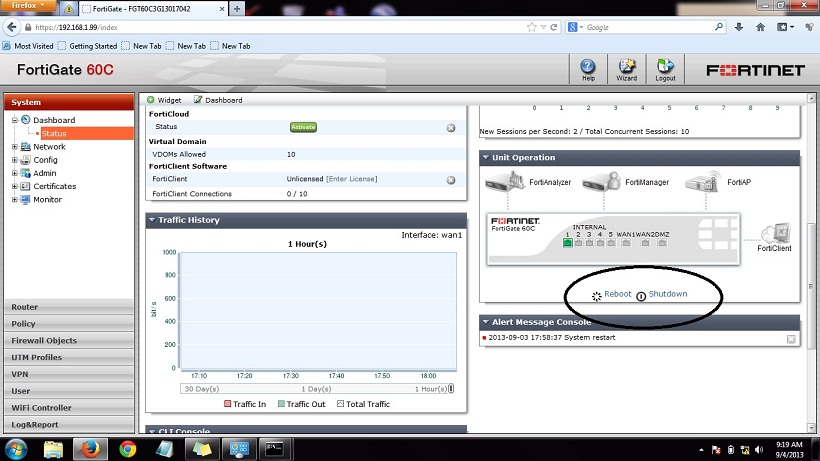
Task: Dismiss the System restart alert message
Action: (791, 340)
